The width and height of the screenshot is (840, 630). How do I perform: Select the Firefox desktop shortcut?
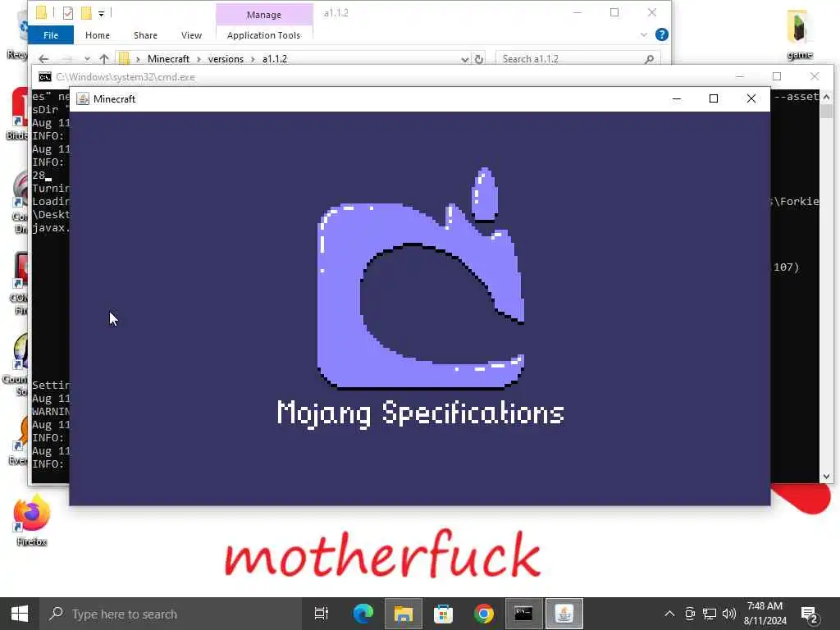point(32,520)
